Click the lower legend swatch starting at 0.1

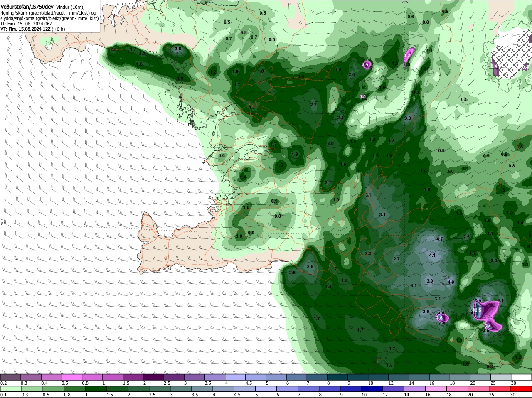(11, 389)
